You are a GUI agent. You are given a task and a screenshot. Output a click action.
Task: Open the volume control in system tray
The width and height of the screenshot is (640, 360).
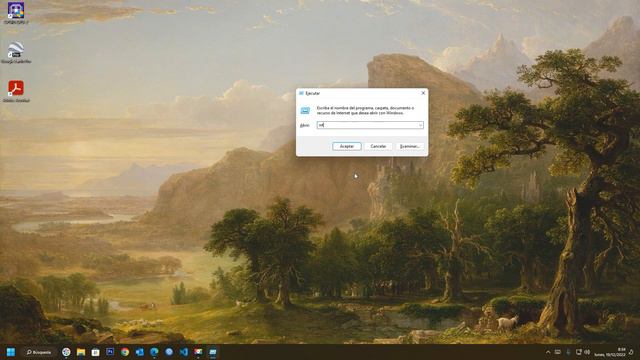pos(587,352)
